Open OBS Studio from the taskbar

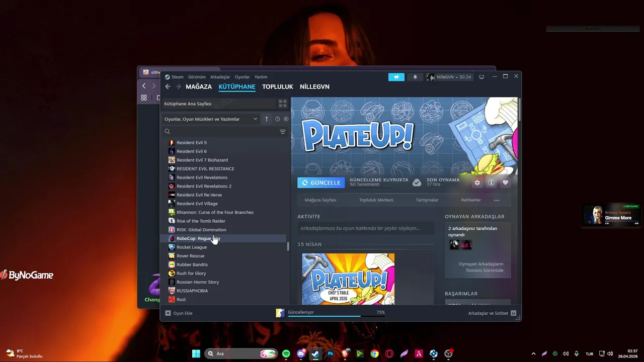click(x=448, y=353)
